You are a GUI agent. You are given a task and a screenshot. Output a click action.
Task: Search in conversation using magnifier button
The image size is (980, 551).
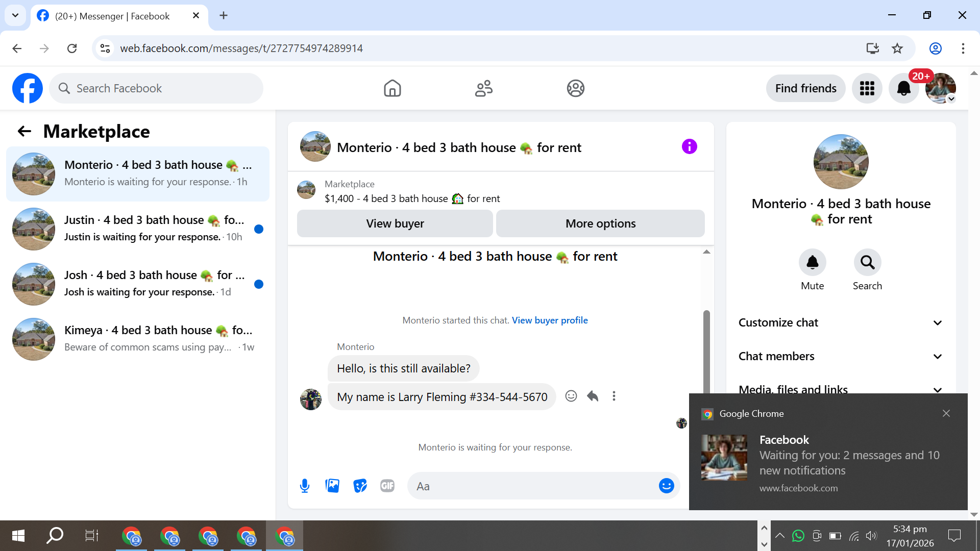pyautogui.click(x=867, y=262)
